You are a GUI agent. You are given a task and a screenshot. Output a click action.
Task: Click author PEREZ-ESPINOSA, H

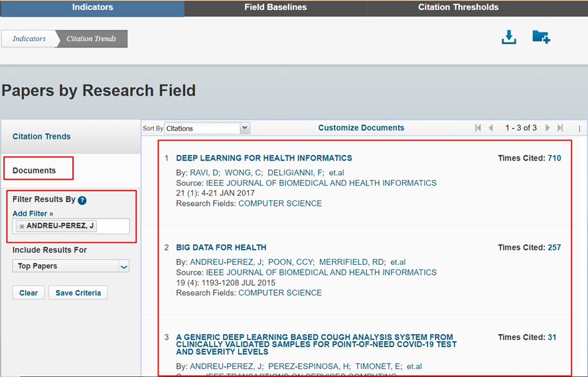[309, 366]
